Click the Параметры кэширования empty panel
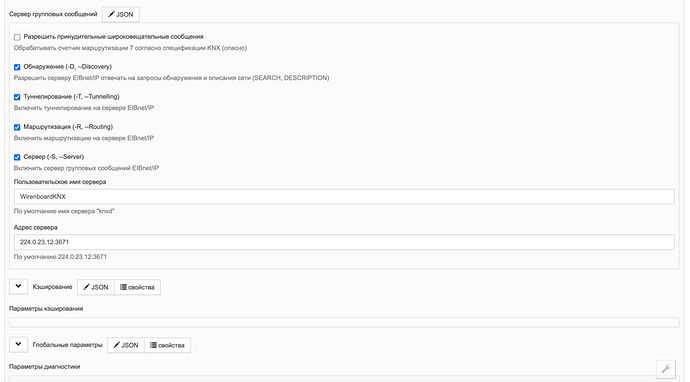The image size is (690, 382). pos(344,322)
